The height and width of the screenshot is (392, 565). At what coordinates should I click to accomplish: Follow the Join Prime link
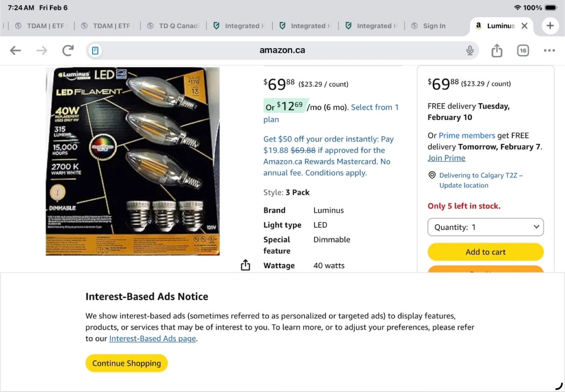point(446,158)
